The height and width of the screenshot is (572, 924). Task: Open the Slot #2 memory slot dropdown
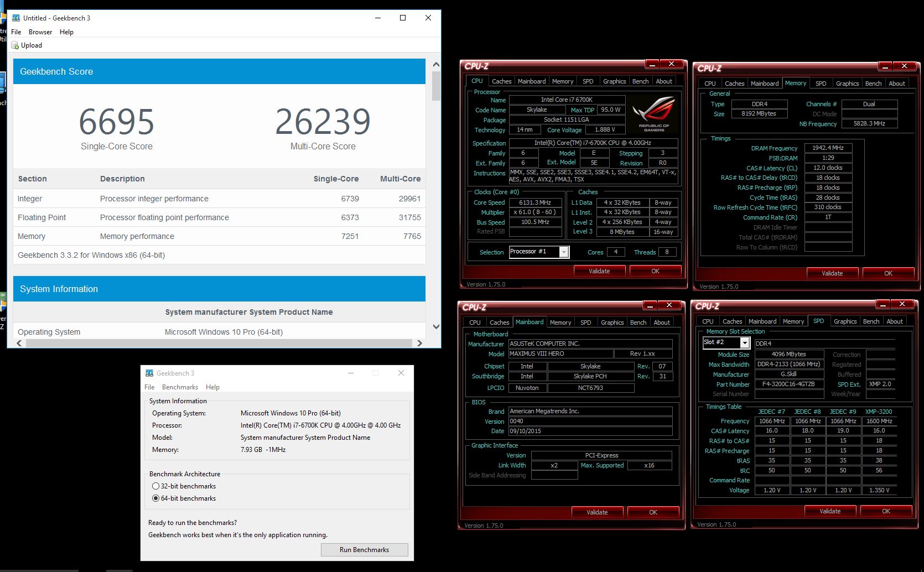[745, 343]
